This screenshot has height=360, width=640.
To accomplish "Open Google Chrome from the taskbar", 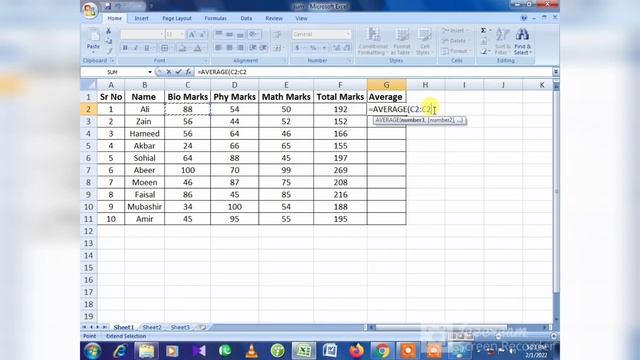I will point(382,351).
